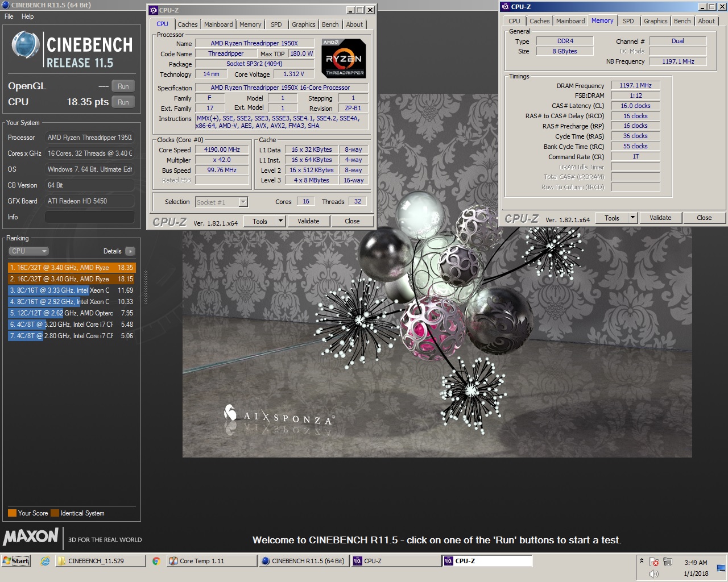Click the MAXON logo

tap(31, 537)
